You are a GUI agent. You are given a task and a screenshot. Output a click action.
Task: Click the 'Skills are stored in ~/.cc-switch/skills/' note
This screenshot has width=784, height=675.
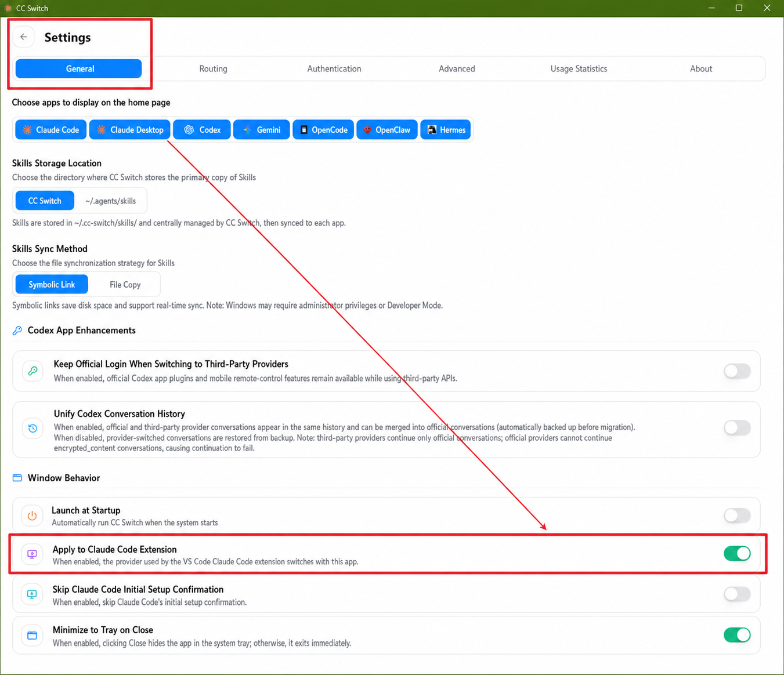pos(179,223)
